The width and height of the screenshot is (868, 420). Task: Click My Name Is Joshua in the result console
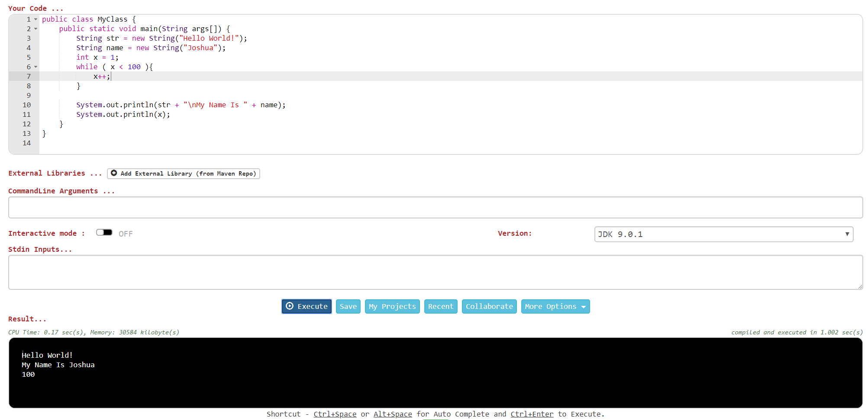click(58, 365)
